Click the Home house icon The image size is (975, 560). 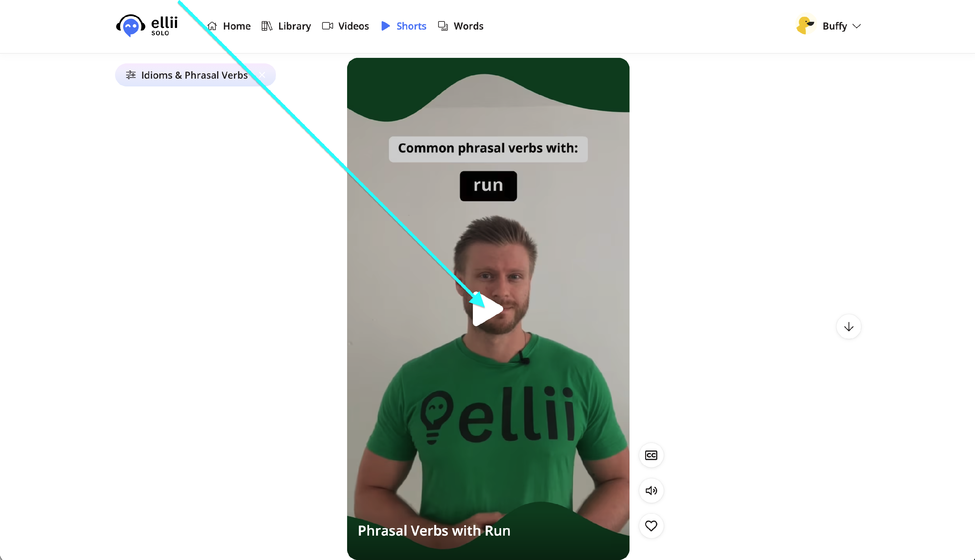point(212,26)
